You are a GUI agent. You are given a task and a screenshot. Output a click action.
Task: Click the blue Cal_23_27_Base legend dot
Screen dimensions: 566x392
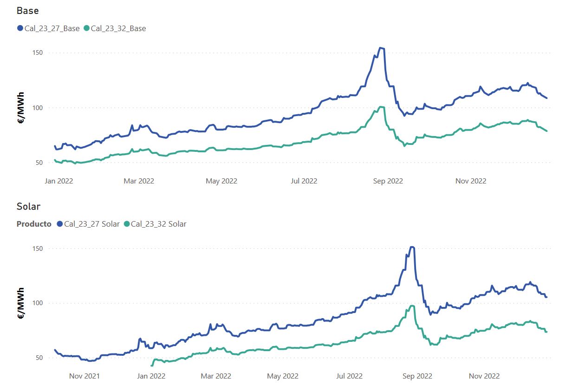tap(20, 28)
